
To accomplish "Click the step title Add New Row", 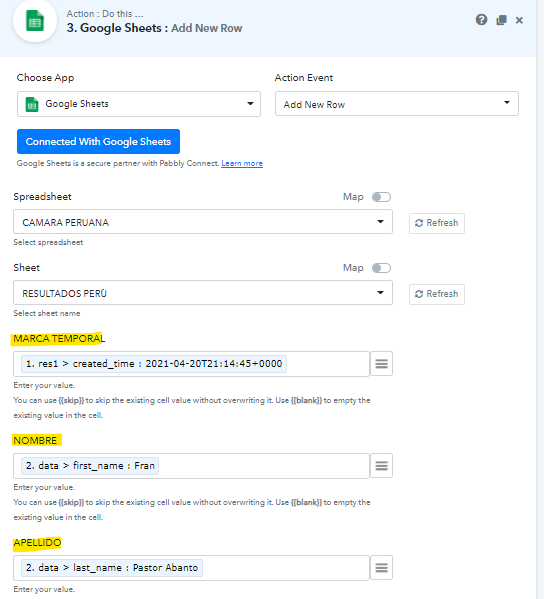I will (x=207, y=28).
